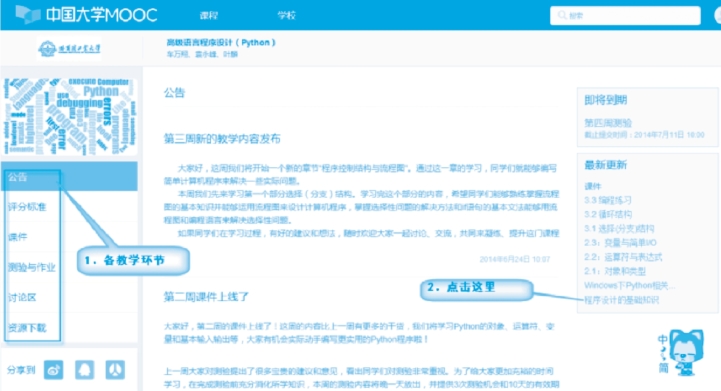Select 公告 in the course sidebar

[x=69, y=177]
